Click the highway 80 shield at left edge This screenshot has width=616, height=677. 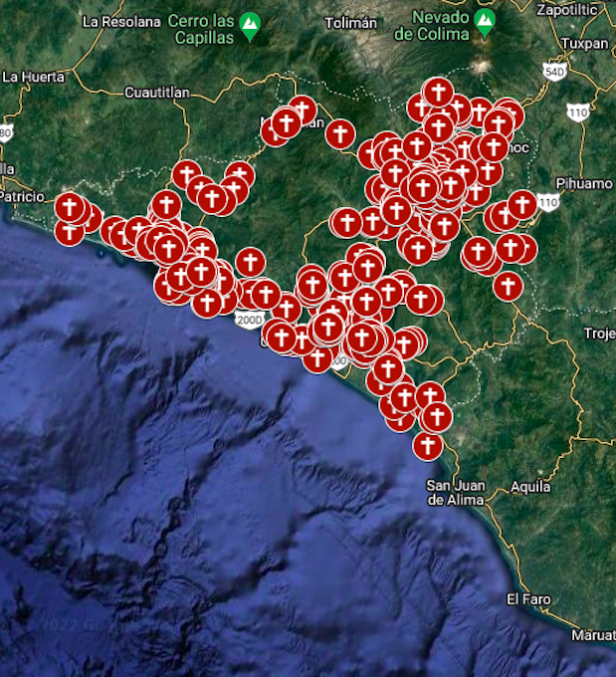(x=5, y=131)
